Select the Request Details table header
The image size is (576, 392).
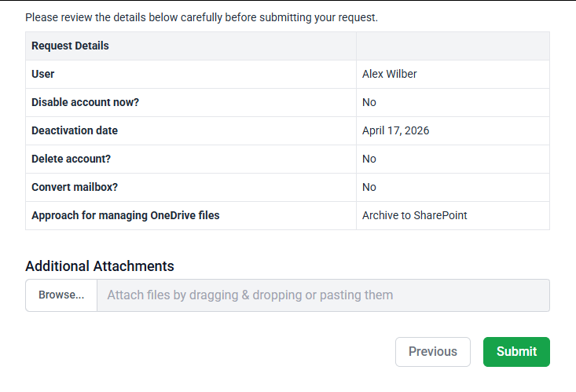tap(70, 46)
